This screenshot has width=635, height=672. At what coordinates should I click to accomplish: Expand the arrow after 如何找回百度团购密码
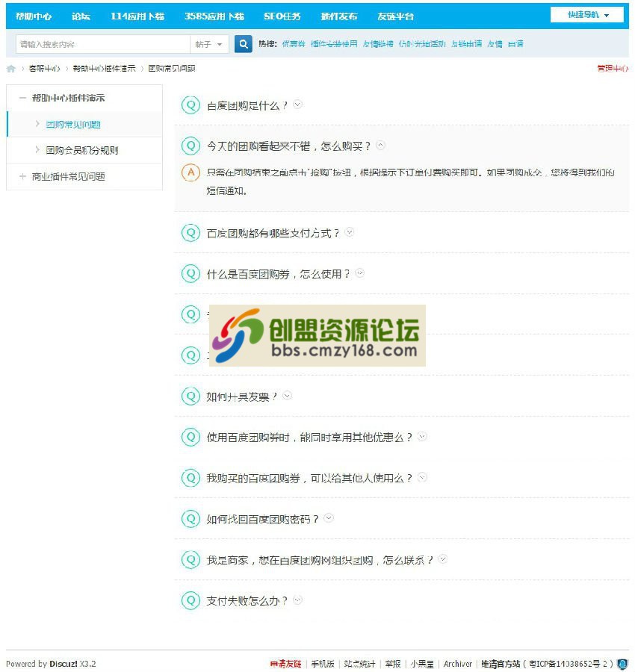[x=329, y=517]
